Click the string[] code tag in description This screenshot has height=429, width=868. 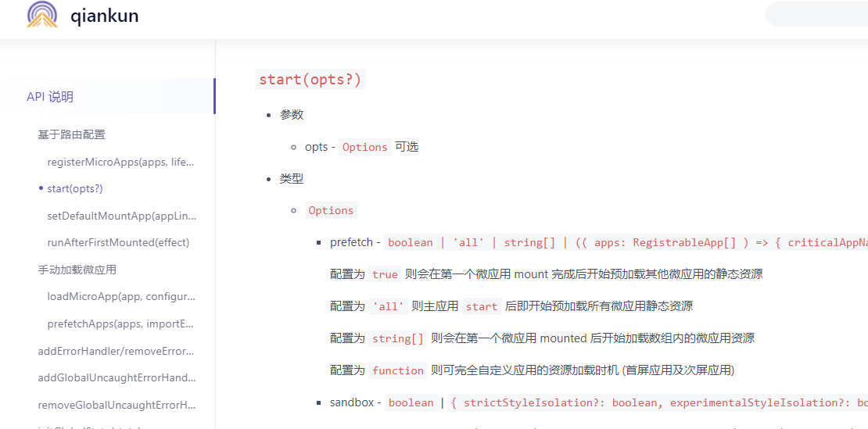tap(397, 338)
